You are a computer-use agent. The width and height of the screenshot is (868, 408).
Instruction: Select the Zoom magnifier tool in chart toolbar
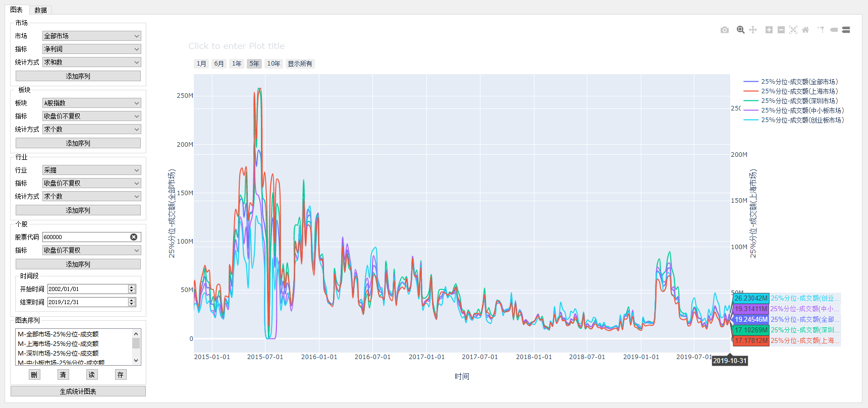pos(740,30)
